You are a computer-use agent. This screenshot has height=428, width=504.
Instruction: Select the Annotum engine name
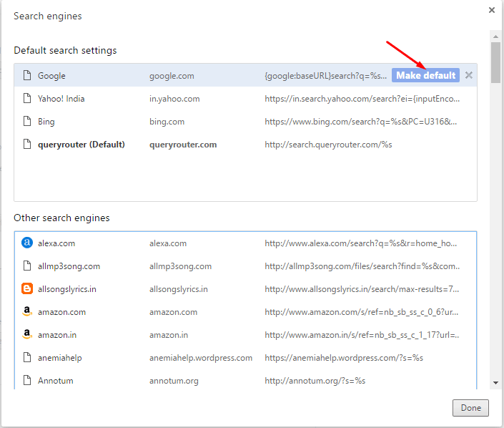[55, 380]
